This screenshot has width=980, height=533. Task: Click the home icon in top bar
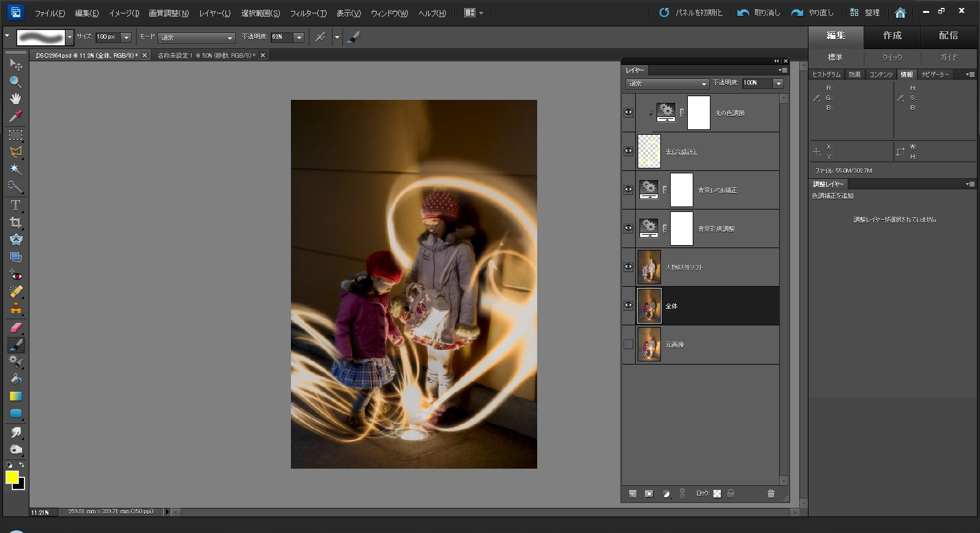pyautogui.click(x=900, y=12)
